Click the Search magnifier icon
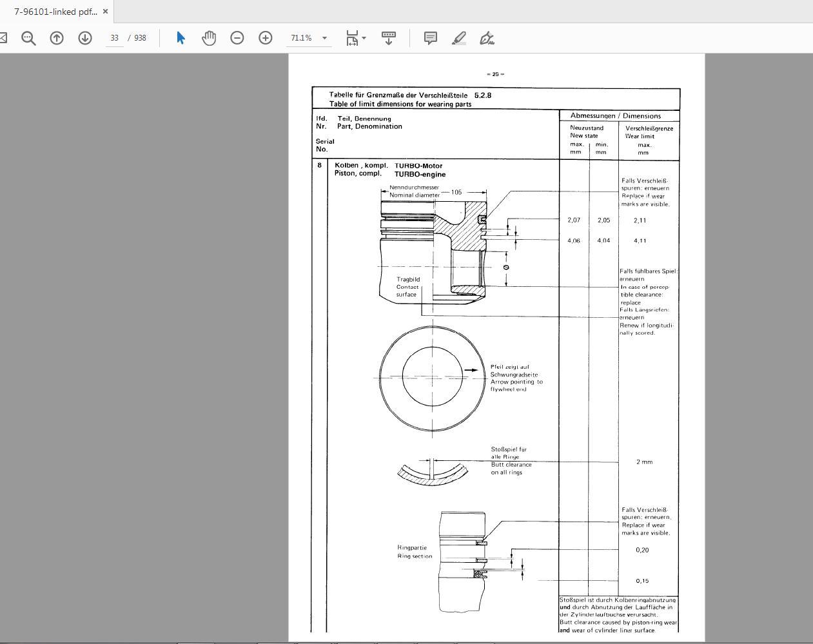The width and height of the screenshot is (813, 644). click(27, 37)
